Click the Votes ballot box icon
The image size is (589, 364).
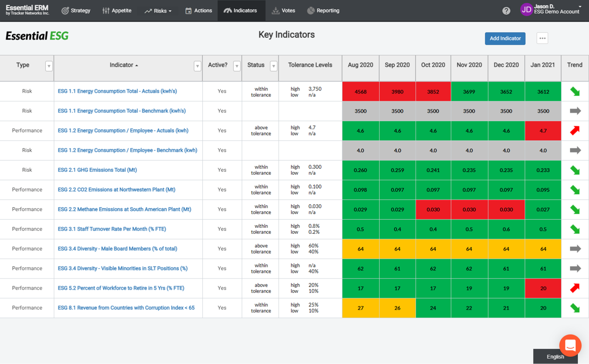[x=275, y=10]
